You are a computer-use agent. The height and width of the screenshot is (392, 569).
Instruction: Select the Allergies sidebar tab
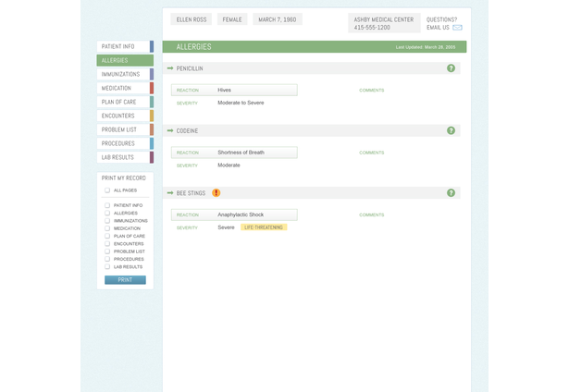pyautogui.click(x=125, y=60)
